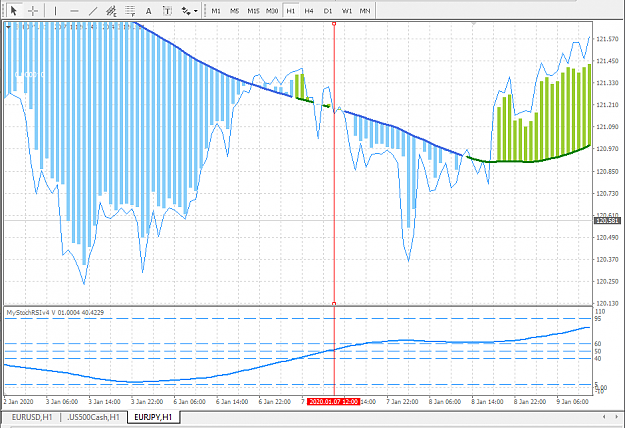This screenshot has width=625, height=428.
Task: Open the arrows tool dropdown arrow
Action: (196, 11)
